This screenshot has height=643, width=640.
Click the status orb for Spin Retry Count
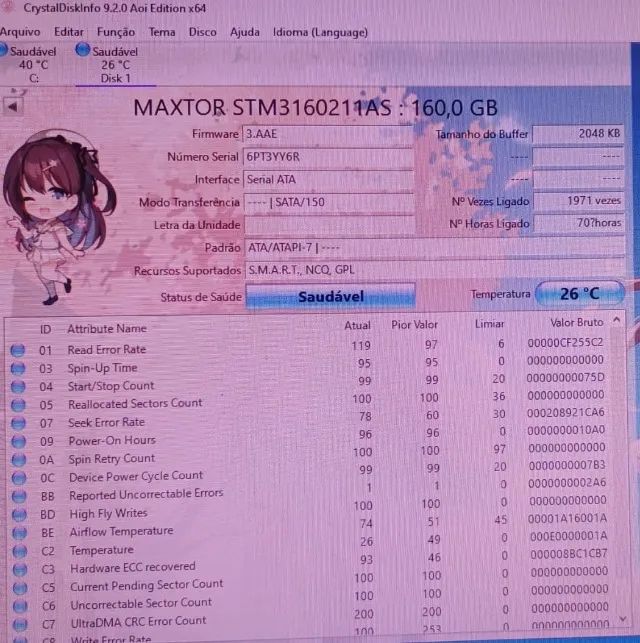click(x=19, y=460)
